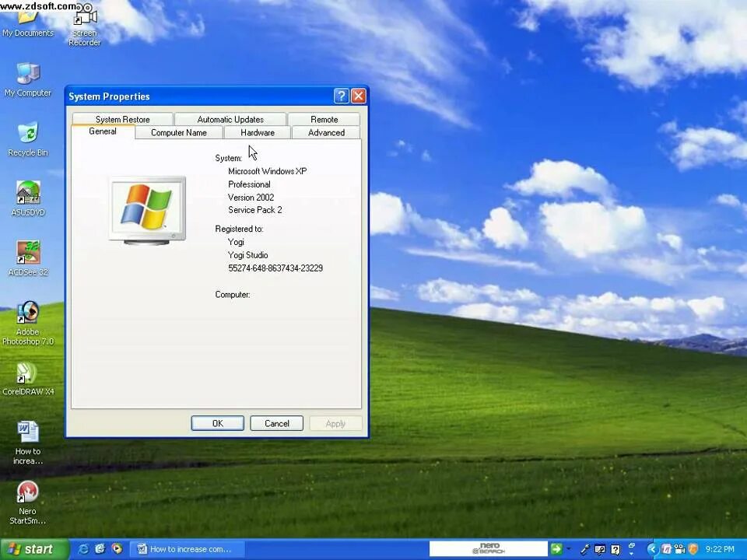Click OK in System Properties
This screenshot has width=747, height=560.
point(218,423)
